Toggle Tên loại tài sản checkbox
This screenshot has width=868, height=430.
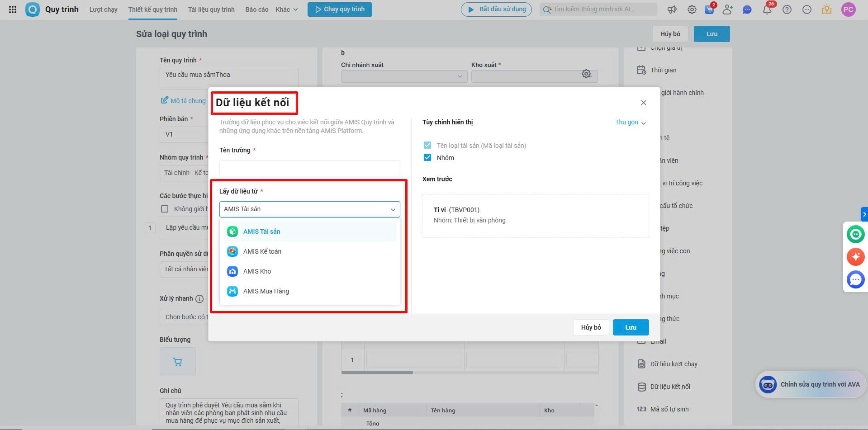point(427,145)
